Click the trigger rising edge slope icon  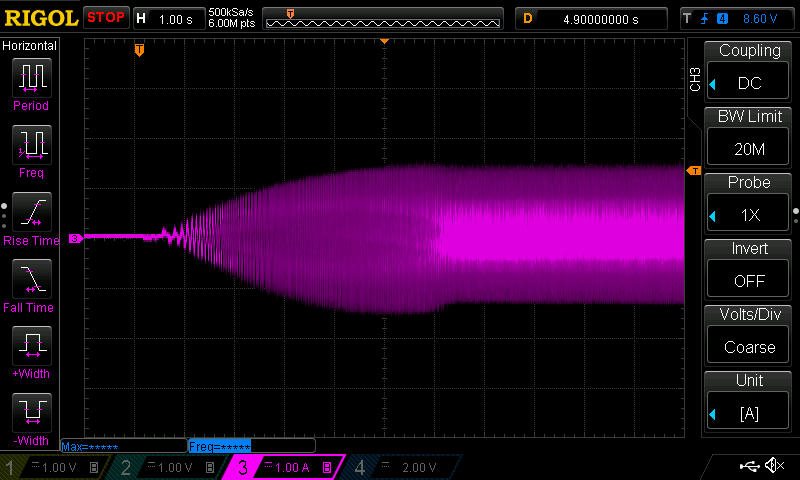(705, 19)
